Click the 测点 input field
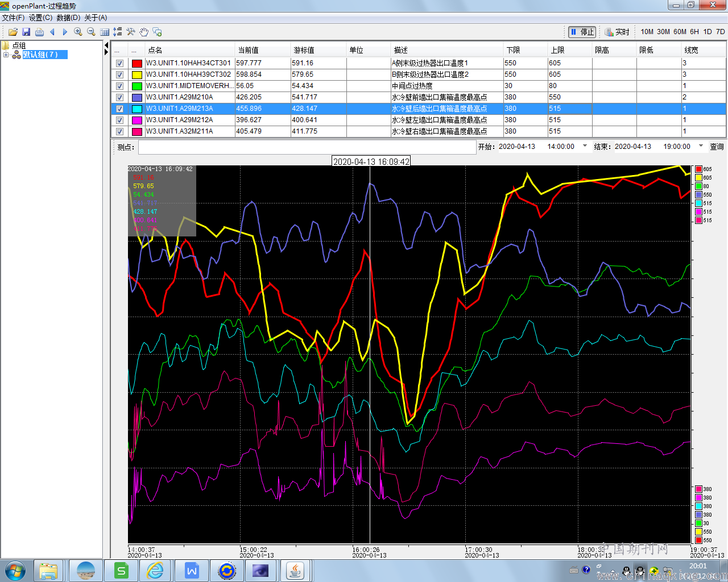Screen dimensions: 728x582 (307, 147)
